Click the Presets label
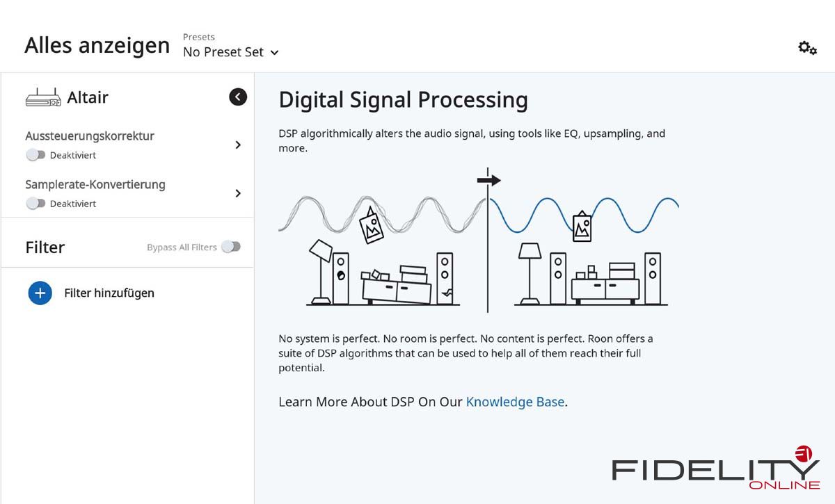The height and width of the screenshot is (504, 835). (199, 37)
